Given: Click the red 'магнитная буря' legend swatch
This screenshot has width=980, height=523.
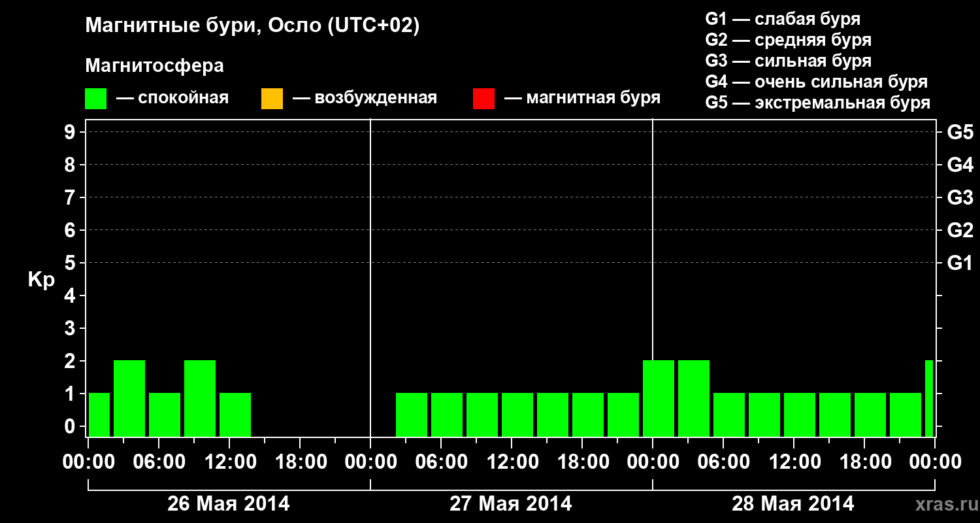Looking at the screenshot, I should [483, 99].
